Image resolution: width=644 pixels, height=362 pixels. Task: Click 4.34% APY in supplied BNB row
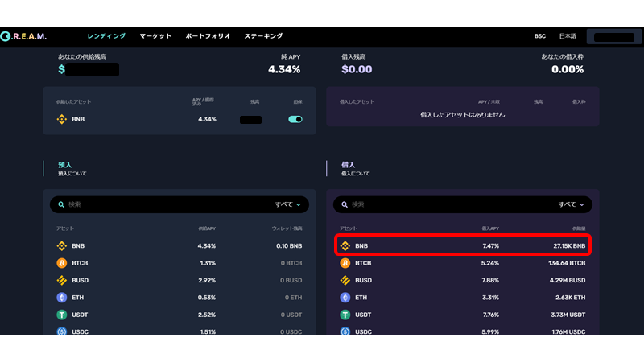207,119
